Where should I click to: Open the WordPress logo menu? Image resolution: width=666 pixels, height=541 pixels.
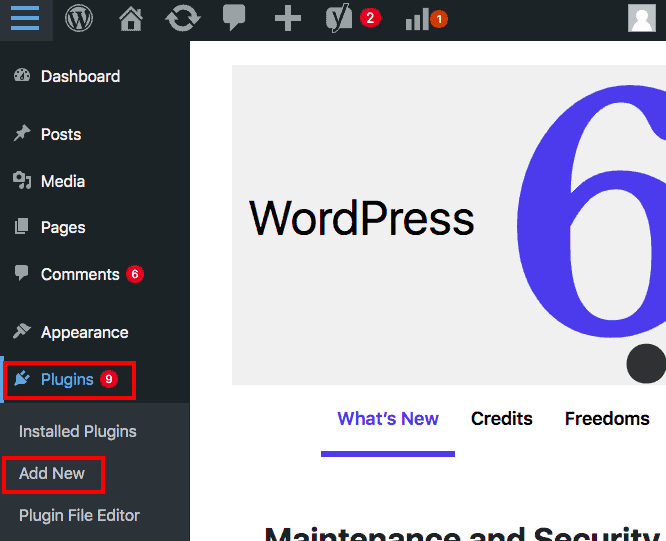click(79, 19)
